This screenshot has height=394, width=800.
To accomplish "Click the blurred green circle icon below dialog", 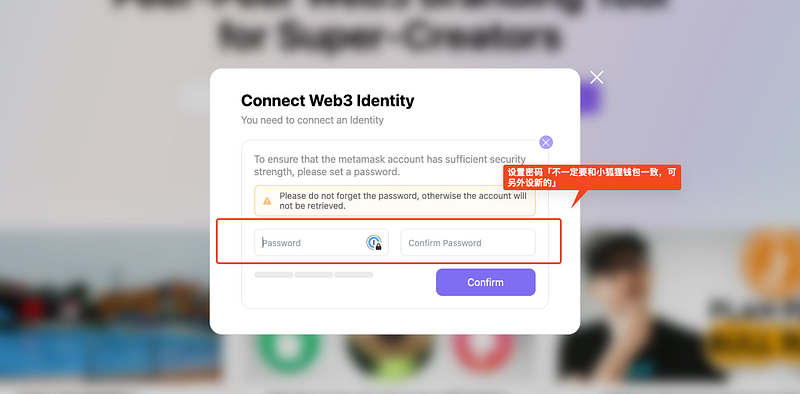I will pyautogui.click(x=288, y=352).
